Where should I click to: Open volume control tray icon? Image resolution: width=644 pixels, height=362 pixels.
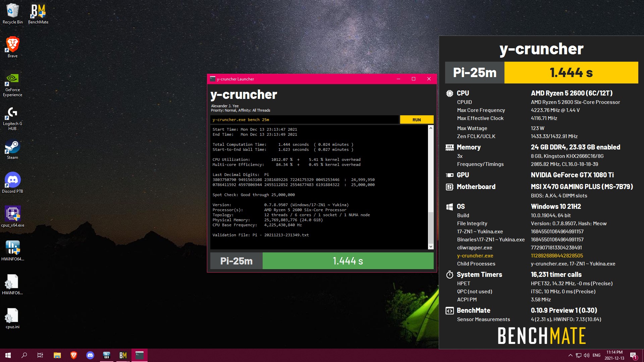coord(587,355)
